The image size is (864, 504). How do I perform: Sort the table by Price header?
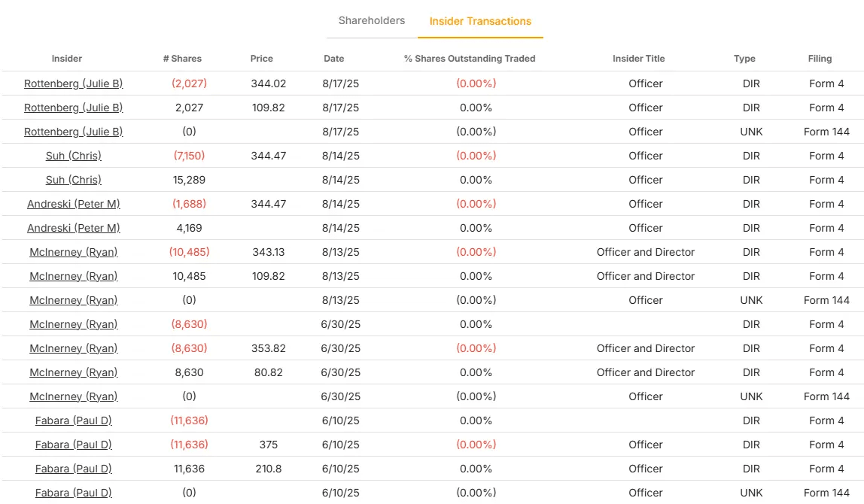pos(262,59)
